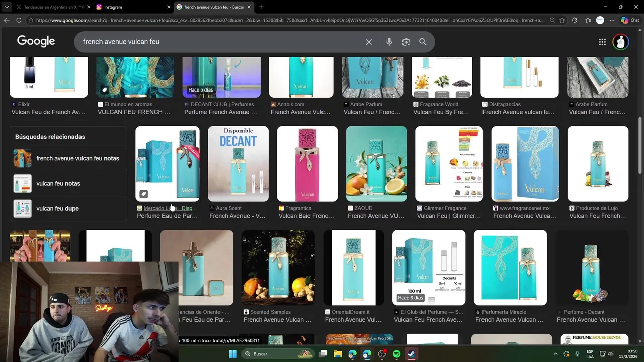This screenshot has width=644, height=362.
Task: Reload the current page
Action: pyautogui.click(x=19, y=20)
